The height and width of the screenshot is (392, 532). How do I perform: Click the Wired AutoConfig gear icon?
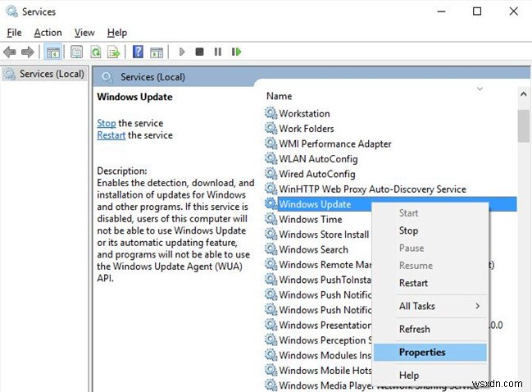click(271, 173)
